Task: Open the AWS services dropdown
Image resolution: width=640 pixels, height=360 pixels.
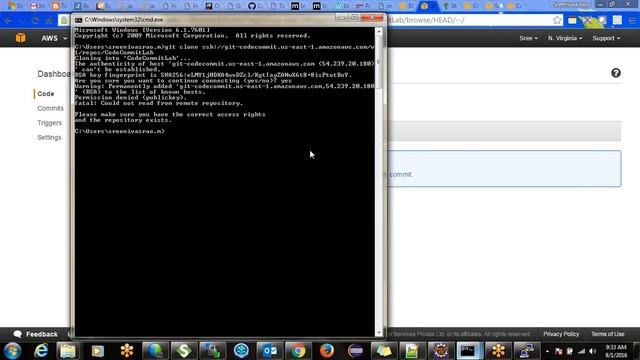Action: 54,38
